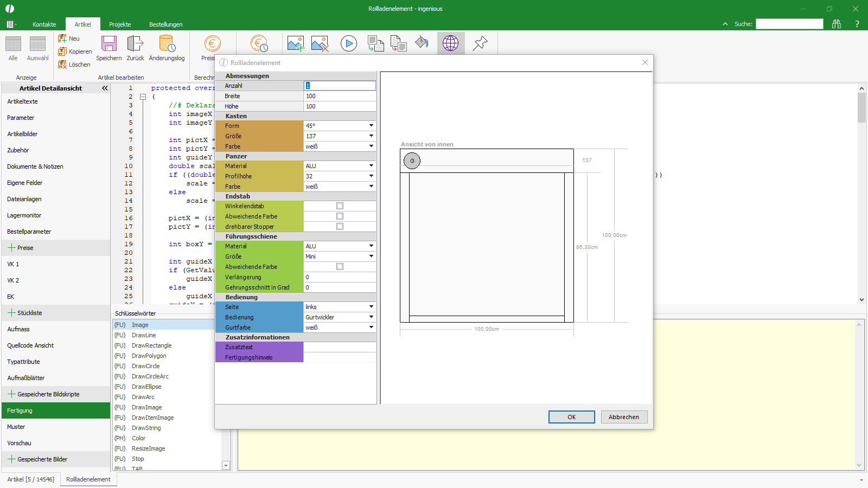Click the Zurück exit icon
The image size is (868, 488).
[135, 44]
